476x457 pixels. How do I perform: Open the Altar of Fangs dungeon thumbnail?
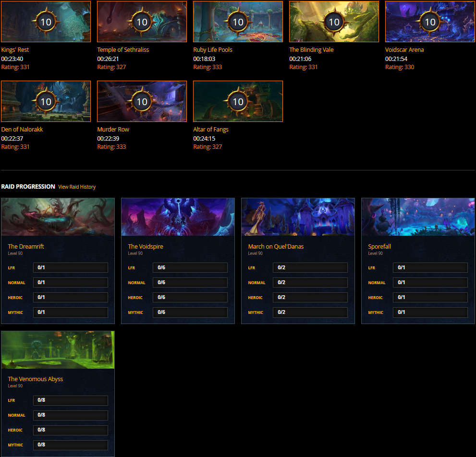point(238,101)
